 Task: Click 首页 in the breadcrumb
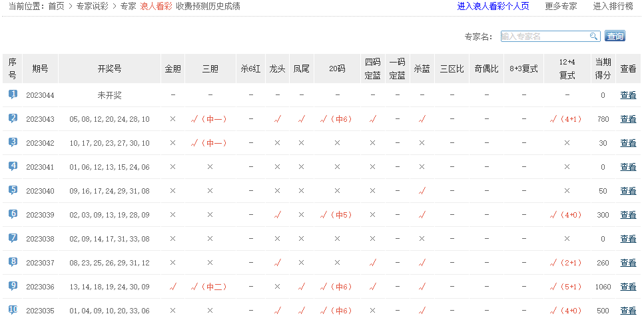(57, 6)
